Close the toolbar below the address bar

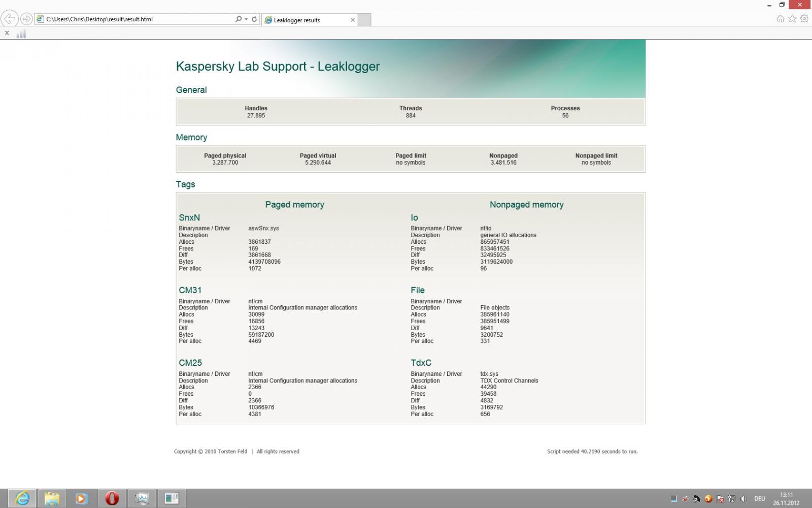click(7, 33)
